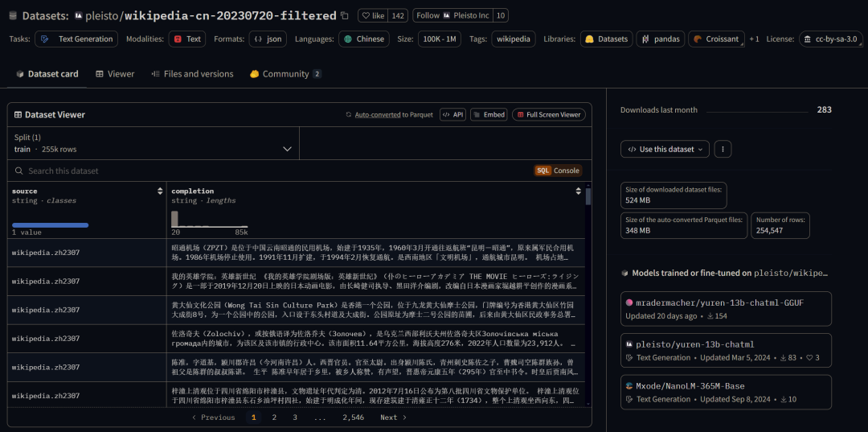Viewport: 868px width, 432px height.
Task: Select the Text Generation task tag
Action: (76, 39)
